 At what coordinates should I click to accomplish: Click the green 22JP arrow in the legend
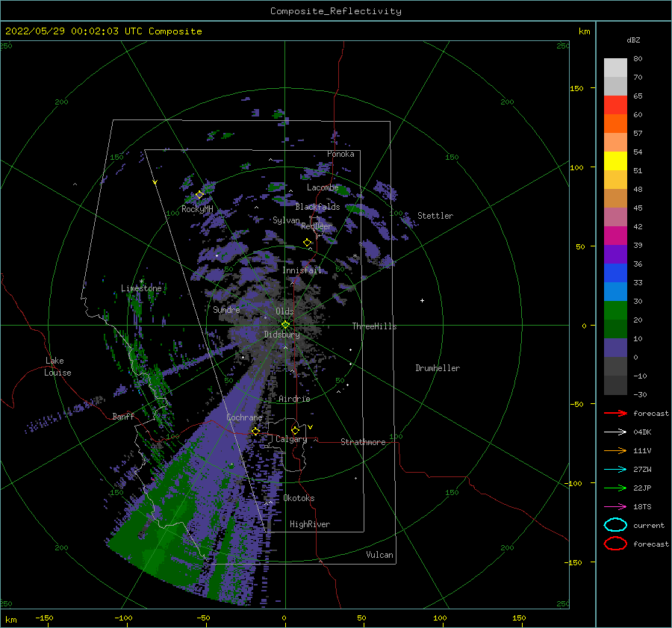click(615, 488)
